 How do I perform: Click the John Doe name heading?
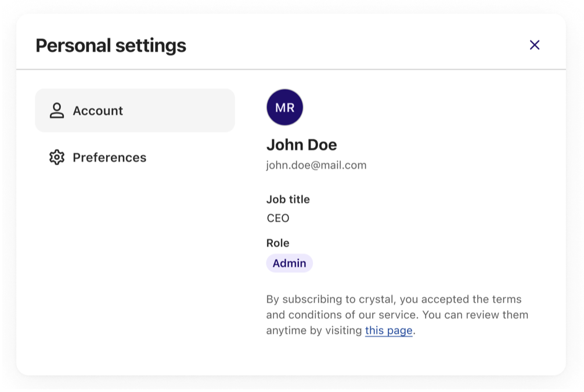pyautogui.click(x=301, y=144)
